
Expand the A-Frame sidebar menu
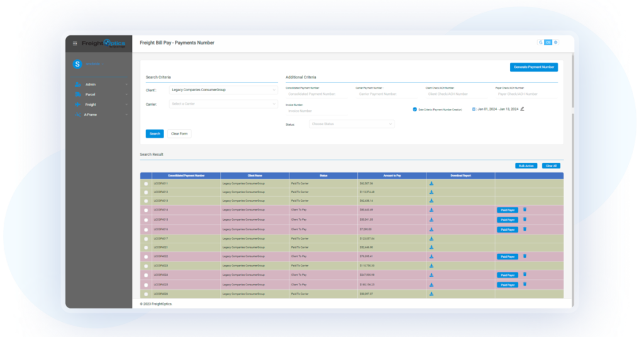click(x=101, y=115)
